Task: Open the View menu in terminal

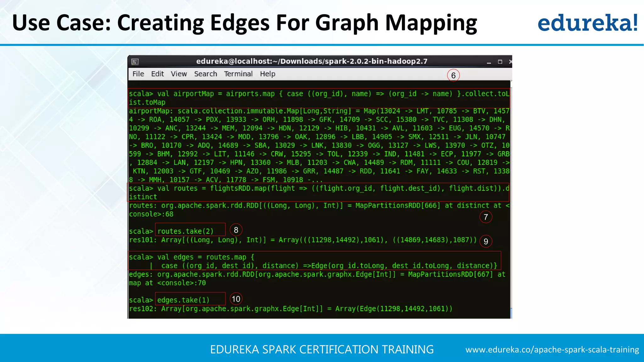Action: [179, 74]
